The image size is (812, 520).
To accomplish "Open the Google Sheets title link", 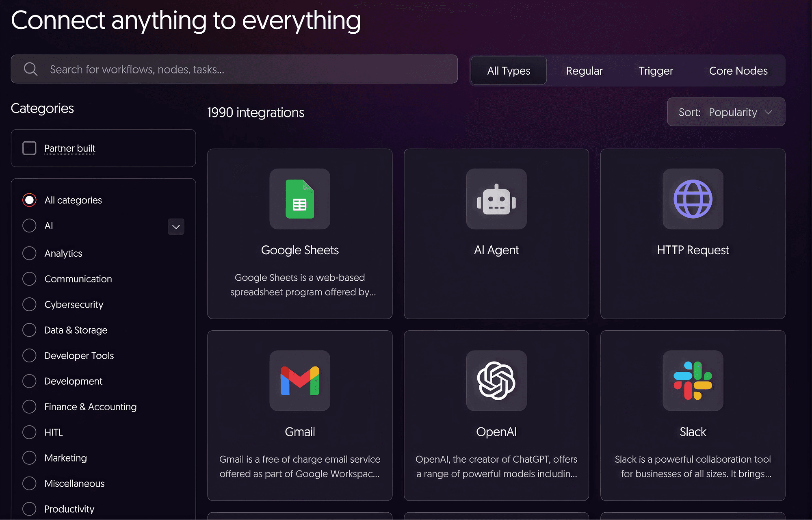I will pyautogui.click(x=300, y=250).
